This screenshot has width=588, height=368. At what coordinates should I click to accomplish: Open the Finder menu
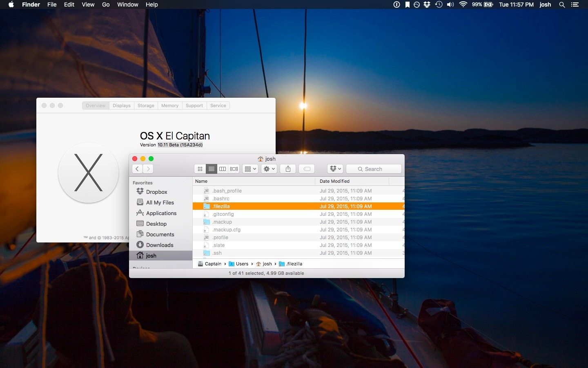click(31, 4)
